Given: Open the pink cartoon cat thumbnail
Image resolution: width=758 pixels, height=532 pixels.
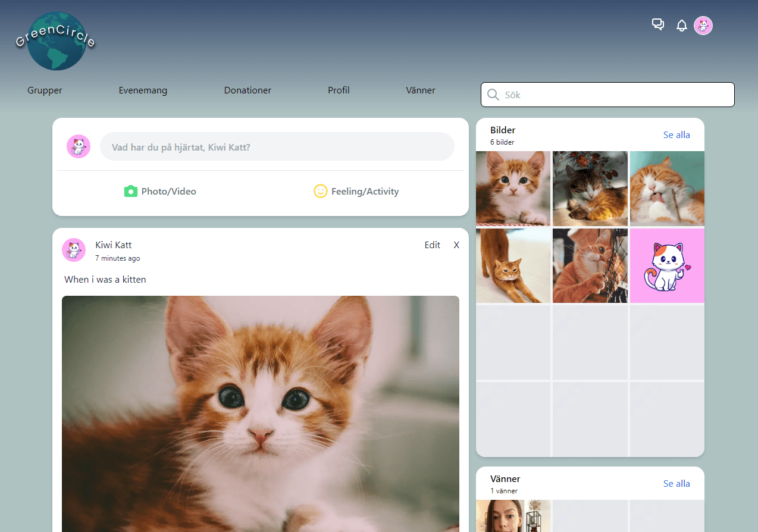Looking at the screenshot, I should click(667, 265).
